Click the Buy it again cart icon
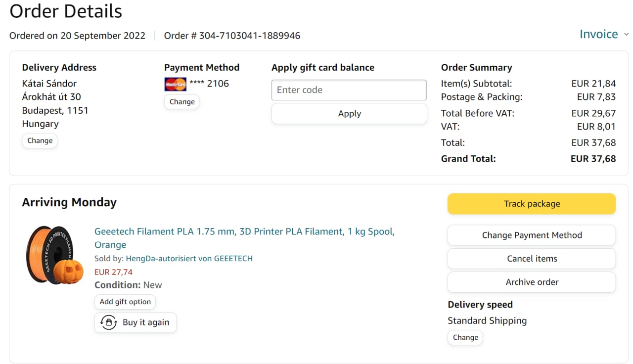 pyautogui.click(x=108, y=322)
